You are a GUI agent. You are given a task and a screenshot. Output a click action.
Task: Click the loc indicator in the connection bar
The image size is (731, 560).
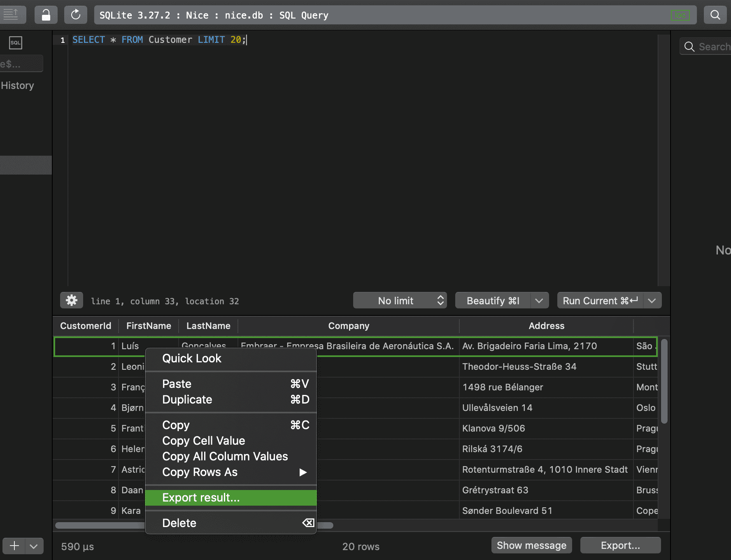[680, 16]
